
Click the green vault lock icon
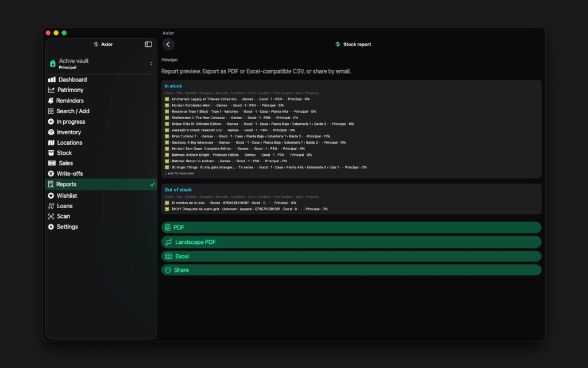(x=52, y=63)
